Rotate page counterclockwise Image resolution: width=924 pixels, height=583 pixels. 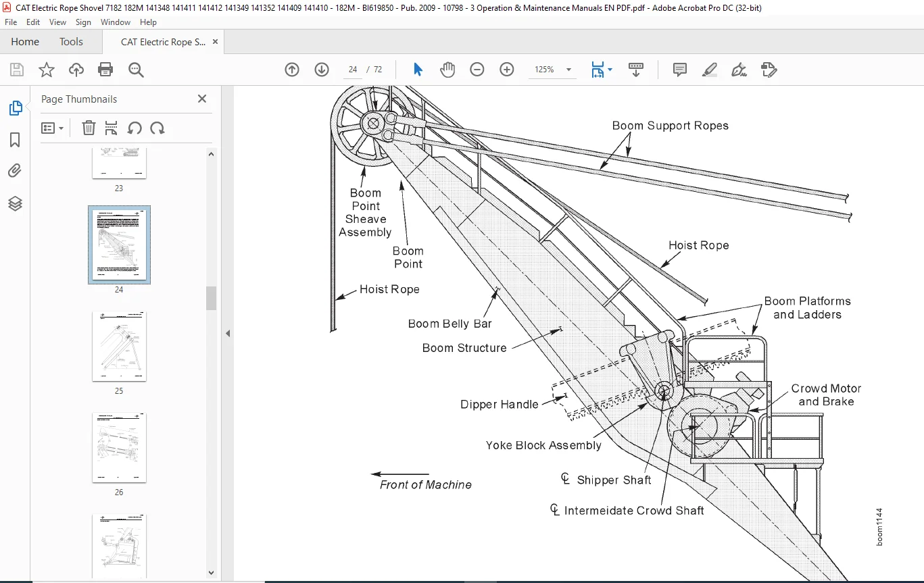pos(135,128)
